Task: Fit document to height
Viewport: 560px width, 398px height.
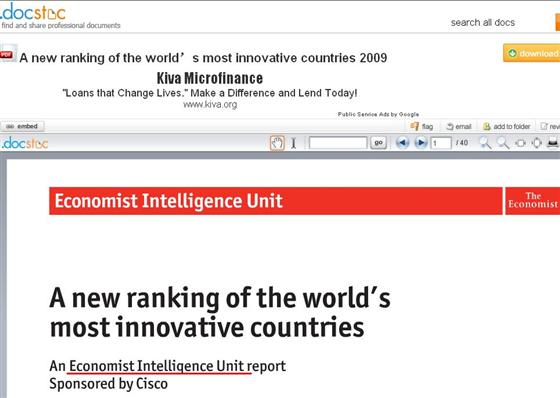Action: click(536, 143)
